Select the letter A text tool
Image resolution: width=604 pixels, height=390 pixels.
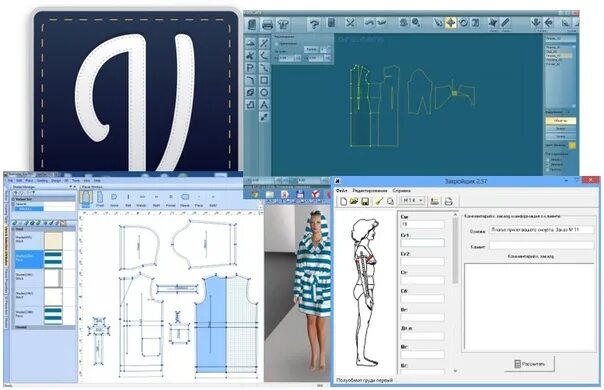pos(264,105)
